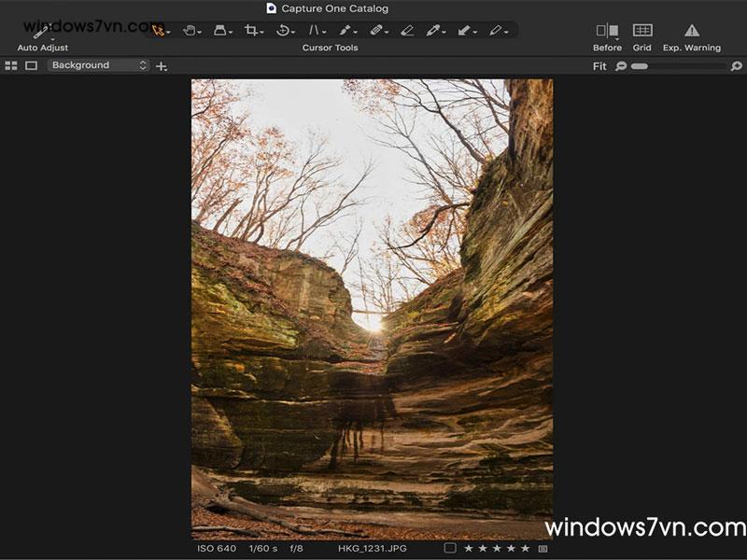Screen dimensions: 747x560
Task: Set rating to two stars
Action: click(483, 549)
